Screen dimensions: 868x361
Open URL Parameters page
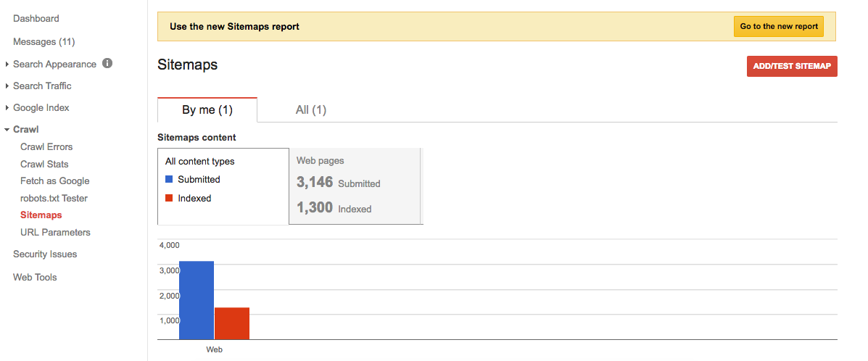[55, 232]
